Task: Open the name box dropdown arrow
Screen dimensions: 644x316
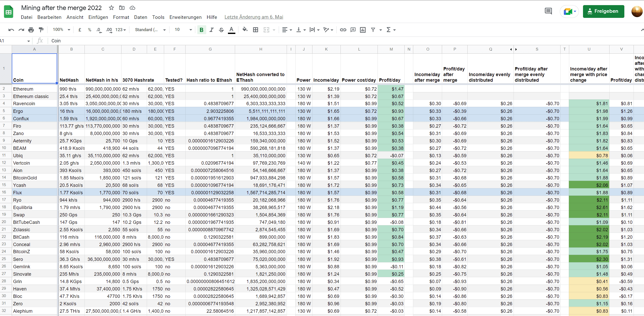Action: (x=29, y=41)
